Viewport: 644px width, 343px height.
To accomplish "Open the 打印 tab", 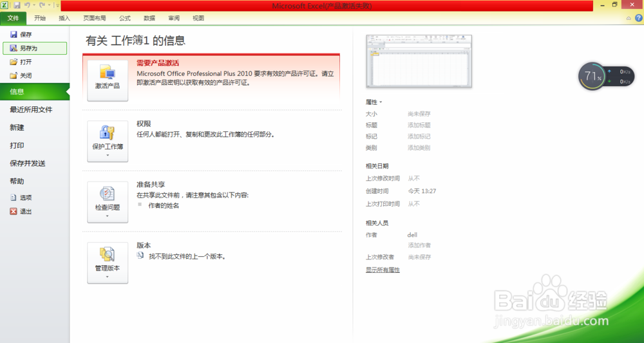I will [x=17, y=145].
